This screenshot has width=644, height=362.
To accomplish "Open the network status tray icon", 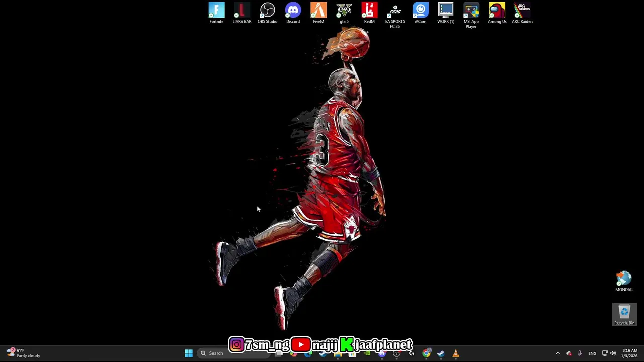I will click(605, 353).
